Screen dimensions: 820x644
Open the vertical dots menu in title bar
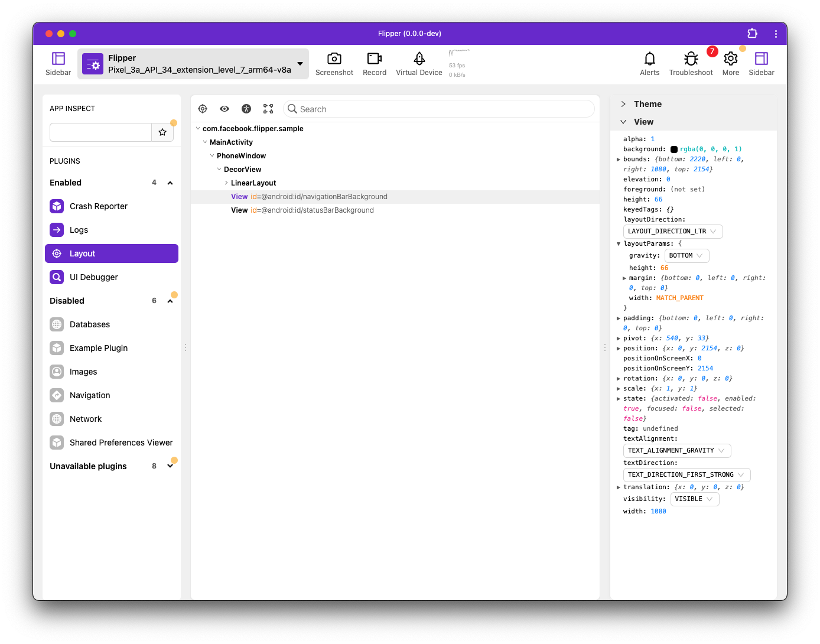click(776, 34)
